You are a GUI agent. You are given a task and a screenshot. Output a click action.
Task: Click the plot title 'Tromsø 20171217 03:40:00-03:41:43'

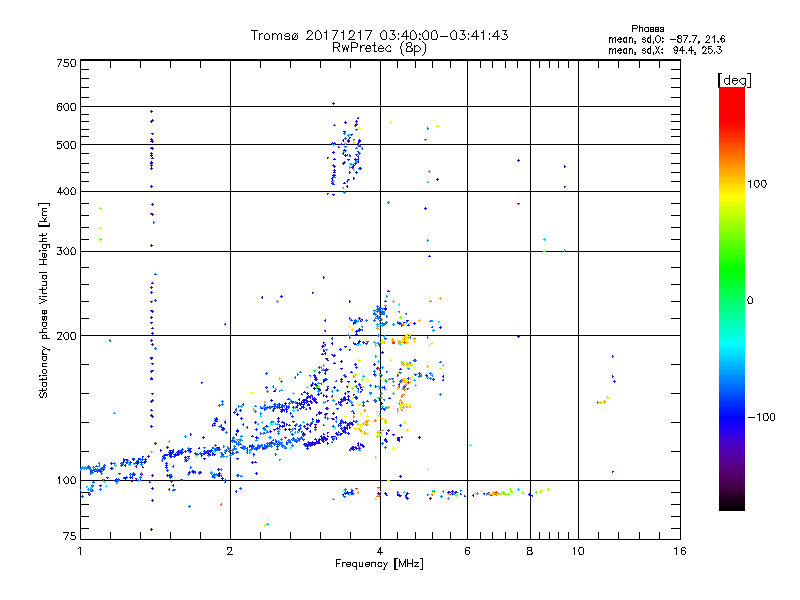[379, 35]
